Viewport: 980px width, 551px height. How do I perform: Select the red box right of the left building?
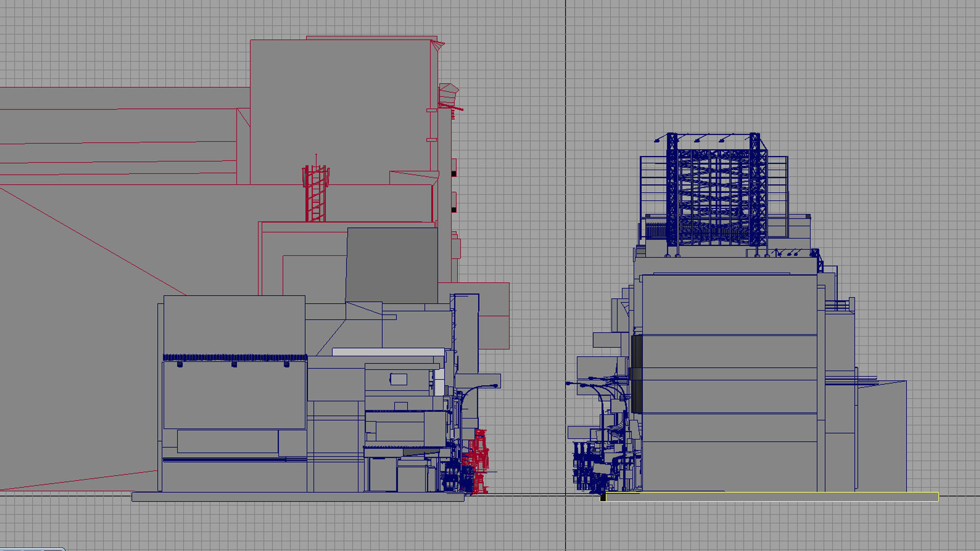tap(494, 316)
